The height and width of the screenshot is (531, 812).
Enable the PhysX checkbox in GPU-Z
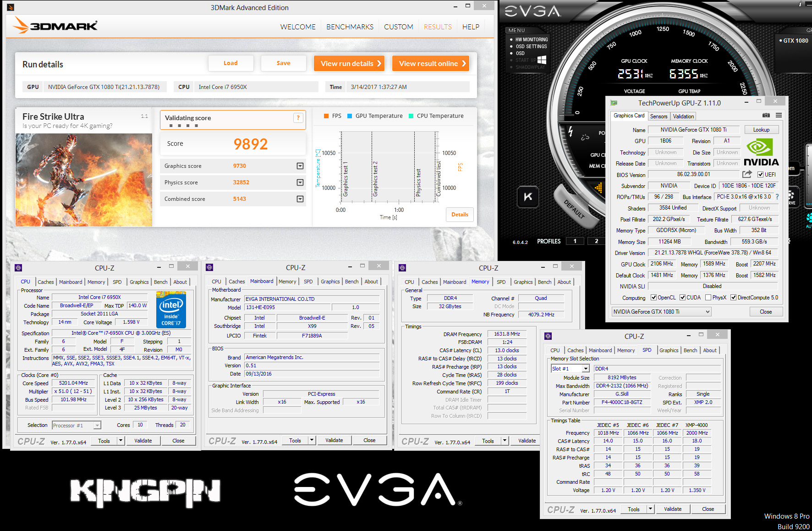(708, 297)
